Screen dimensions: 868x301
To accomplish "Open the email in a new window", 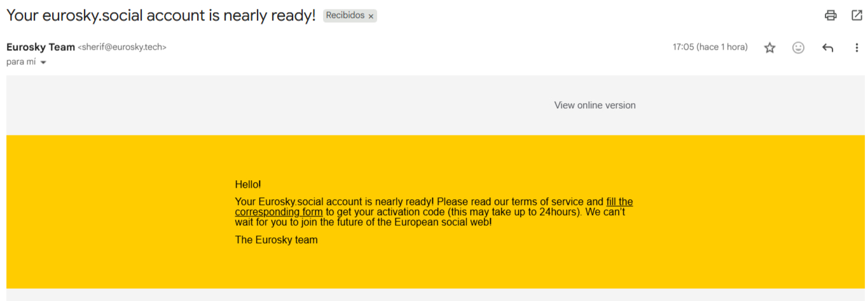I will pyautogui.click(x=857, y=15).
